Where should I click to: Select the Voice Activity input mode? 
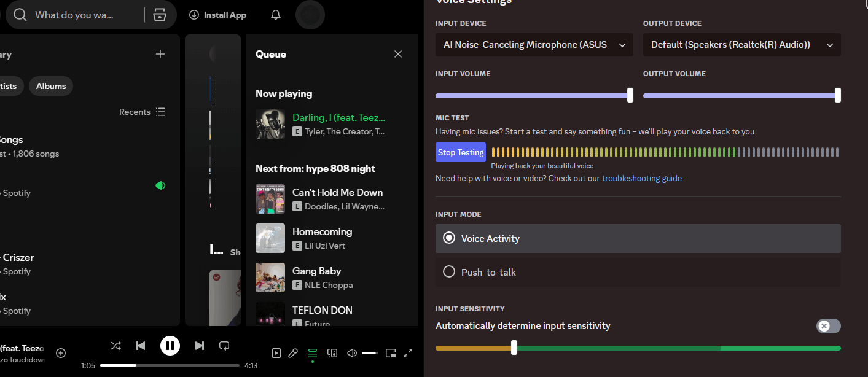638,238
